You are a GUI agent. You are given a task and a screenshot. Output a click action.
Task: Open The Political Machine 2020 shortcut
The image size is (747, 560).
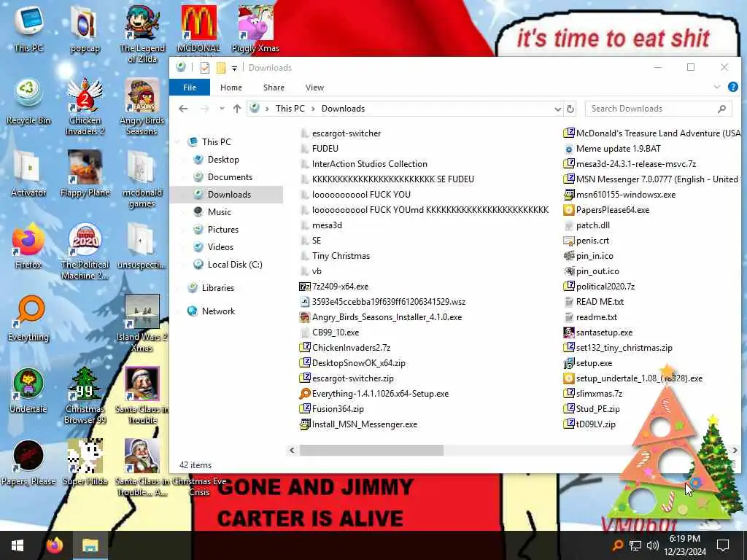[85, 251]
